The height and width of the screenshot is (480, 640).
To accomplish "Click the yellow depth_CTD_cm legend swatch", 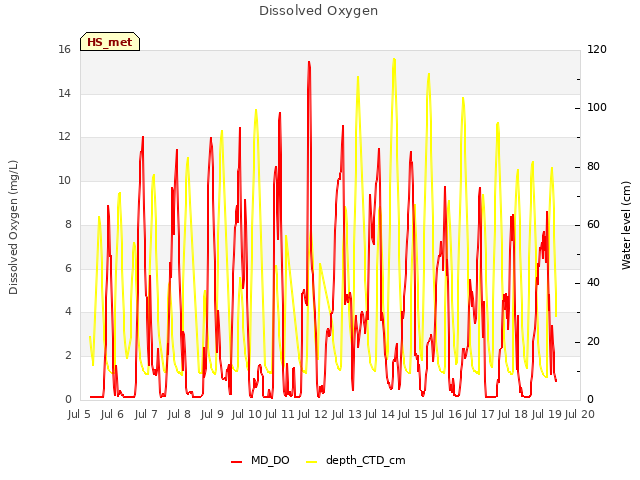I will click(311, 462).
